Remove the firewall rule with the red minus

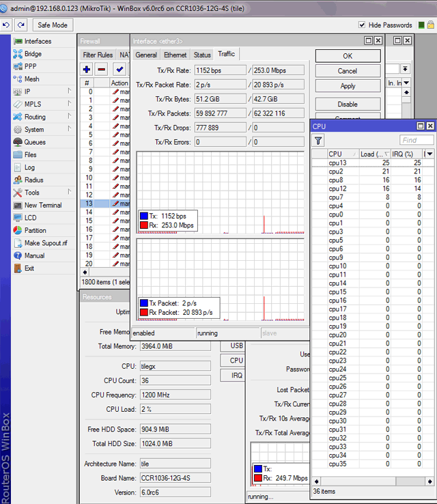[x=101, y=69]
